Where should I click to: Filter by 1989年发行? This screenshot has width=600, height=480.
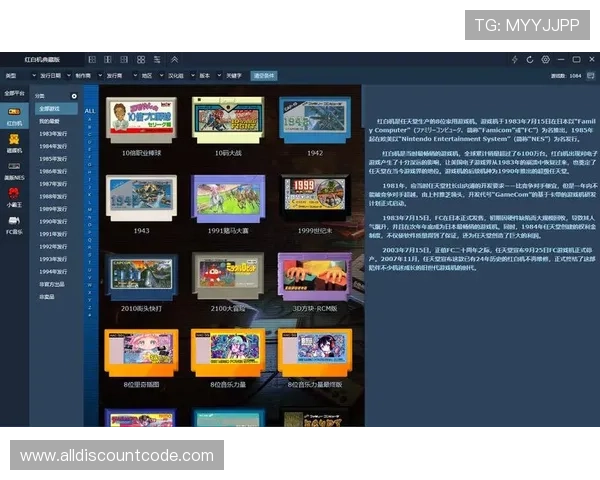coord(53,209)
